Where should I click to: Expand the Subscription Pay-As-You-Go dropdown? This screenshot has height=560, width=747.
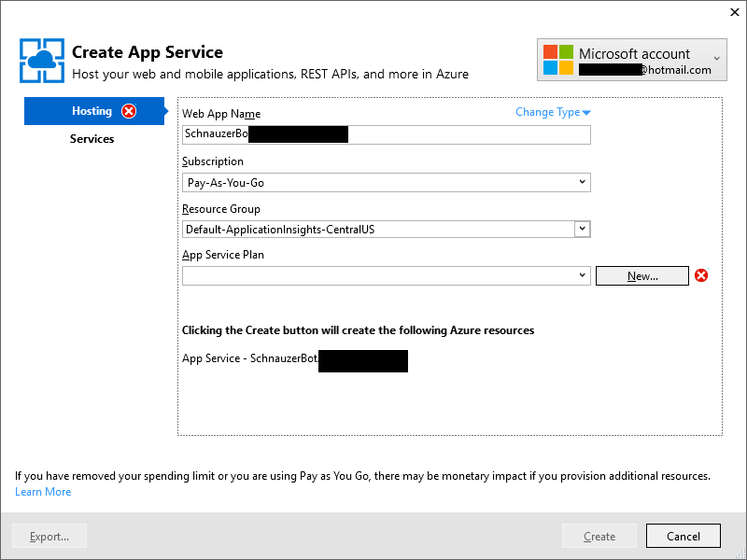[387, 182]
